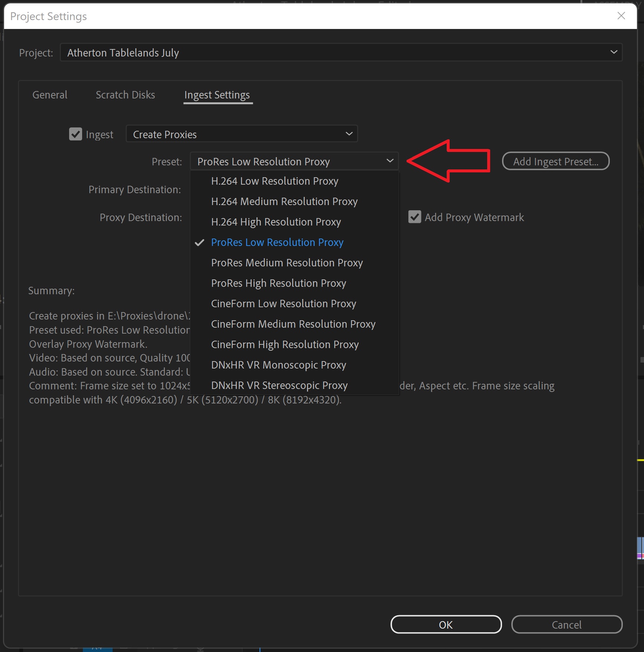Confirm settings with the OK button
The image size is (644, 652).
[x=446, y=625]
